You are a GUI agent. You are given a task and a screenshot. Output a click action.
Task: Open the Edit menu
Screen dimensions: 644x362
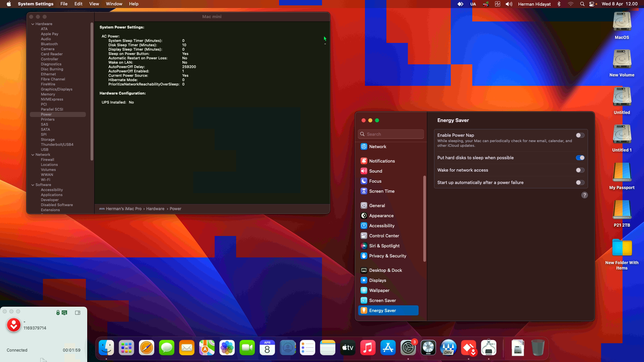78,4
